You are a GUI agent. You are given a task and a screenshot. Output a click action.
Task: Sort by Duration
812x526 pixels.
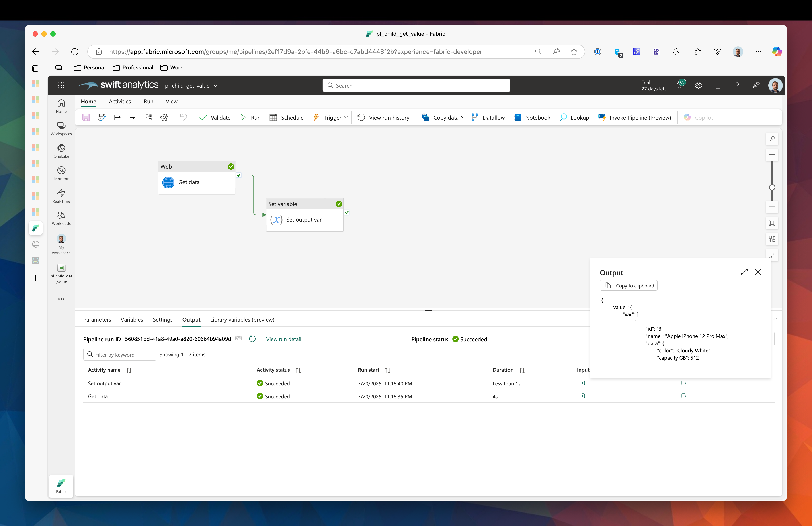522,370
